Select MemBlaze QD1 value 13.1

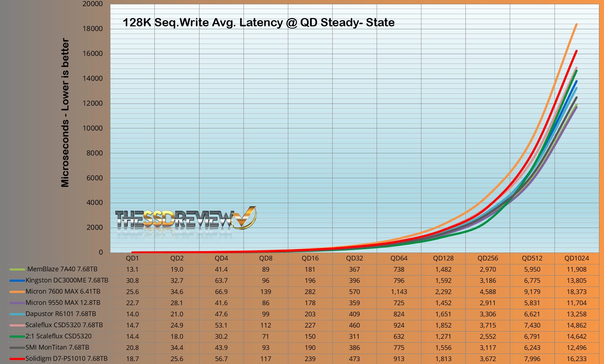tap(132, 269)
